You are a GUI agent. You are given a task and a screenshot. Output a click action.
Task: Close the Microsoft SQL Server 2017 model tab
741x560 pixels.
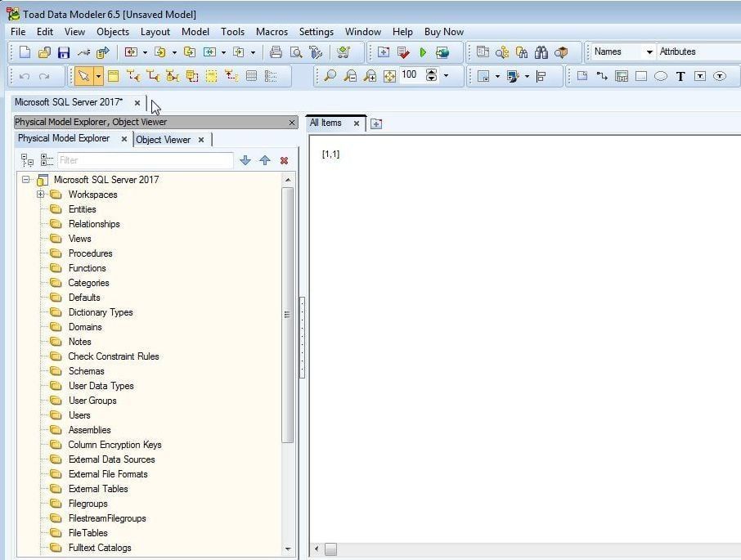click(137, 102)
